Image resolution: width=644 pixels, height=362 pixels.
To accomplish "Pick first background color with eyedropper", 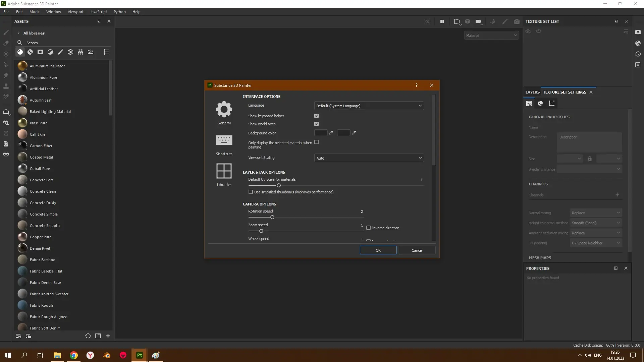I will coord(331,133).
